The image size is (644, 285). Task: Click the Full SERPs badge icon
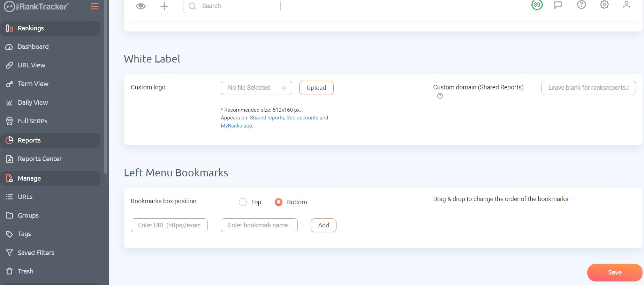coord(9,121)
